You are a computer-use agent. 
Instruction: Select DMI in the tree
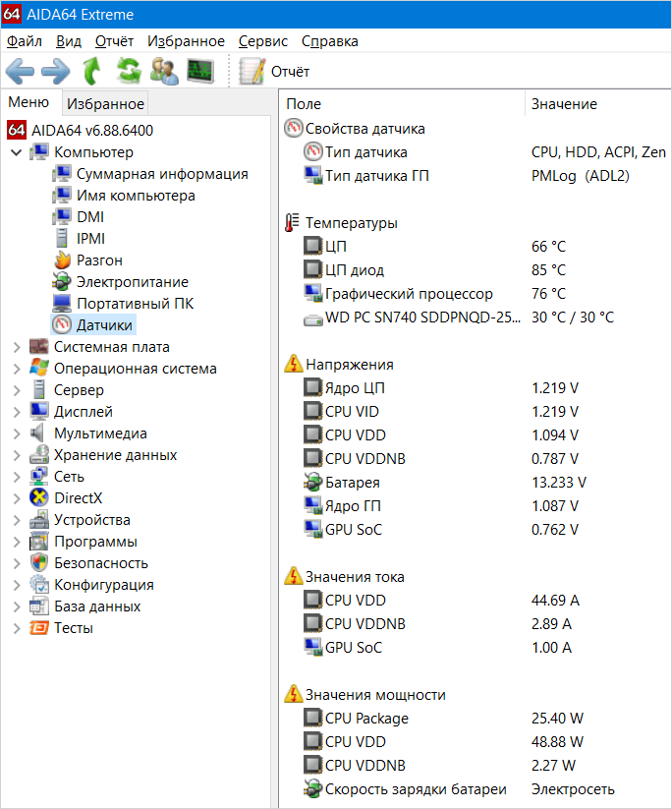coord(90,217)
